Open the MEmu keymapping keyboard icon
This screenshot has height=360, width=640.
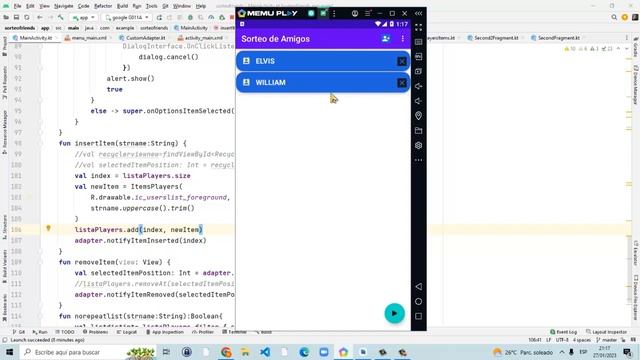(x=418, y=42)
